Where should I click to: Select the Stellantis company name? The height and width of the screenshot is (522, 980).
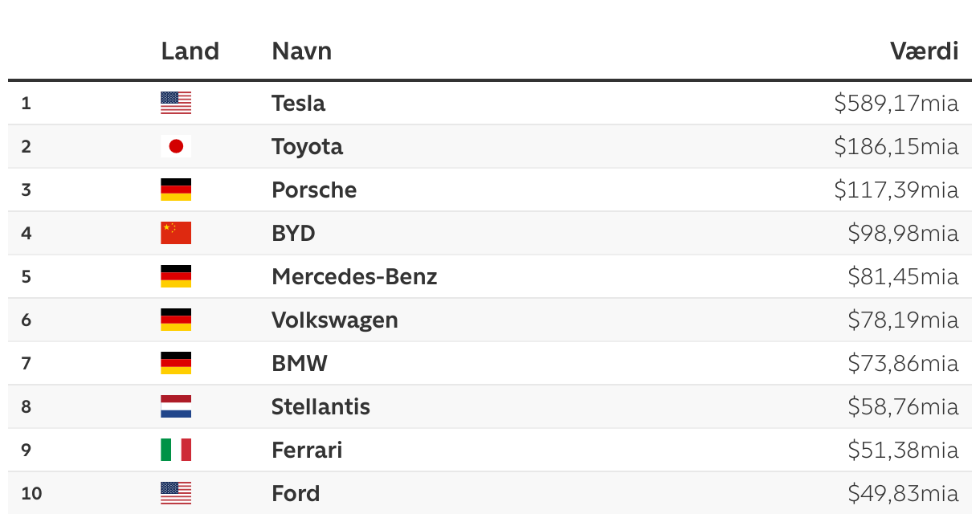point(321,406)
